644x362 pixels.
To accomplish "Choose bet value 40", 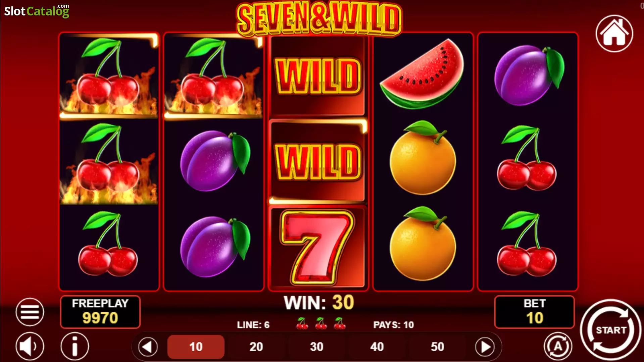I will tap(377, 347).
